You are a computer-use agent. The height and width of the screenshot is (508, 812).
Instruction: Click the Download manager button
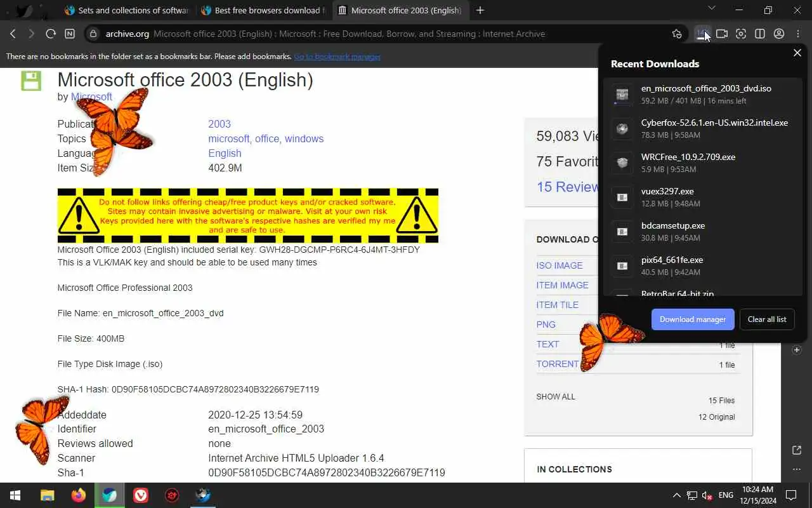click(693, 319)
